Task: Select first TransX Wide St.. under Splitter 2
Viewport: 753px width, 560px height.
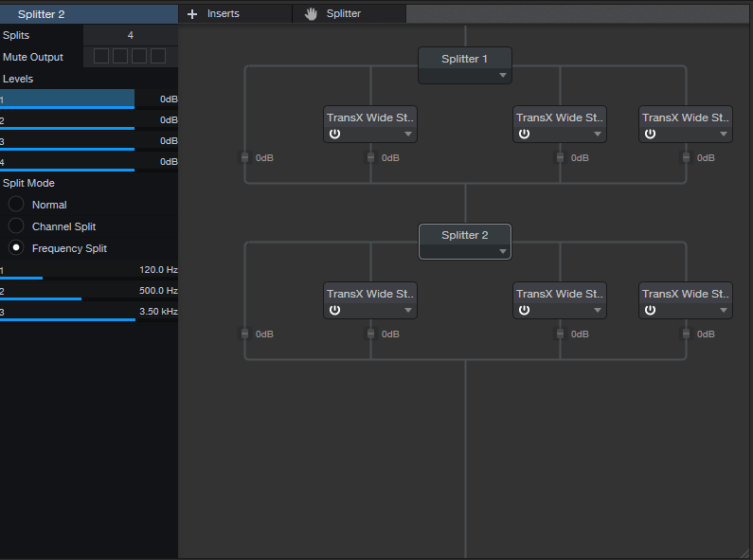Action: pos(370,294)
